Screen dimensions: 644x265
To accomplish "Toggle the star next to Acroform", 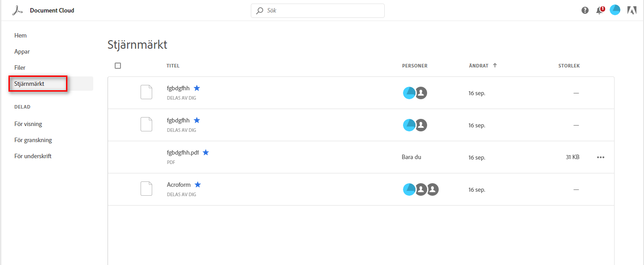I will point(198,185).
